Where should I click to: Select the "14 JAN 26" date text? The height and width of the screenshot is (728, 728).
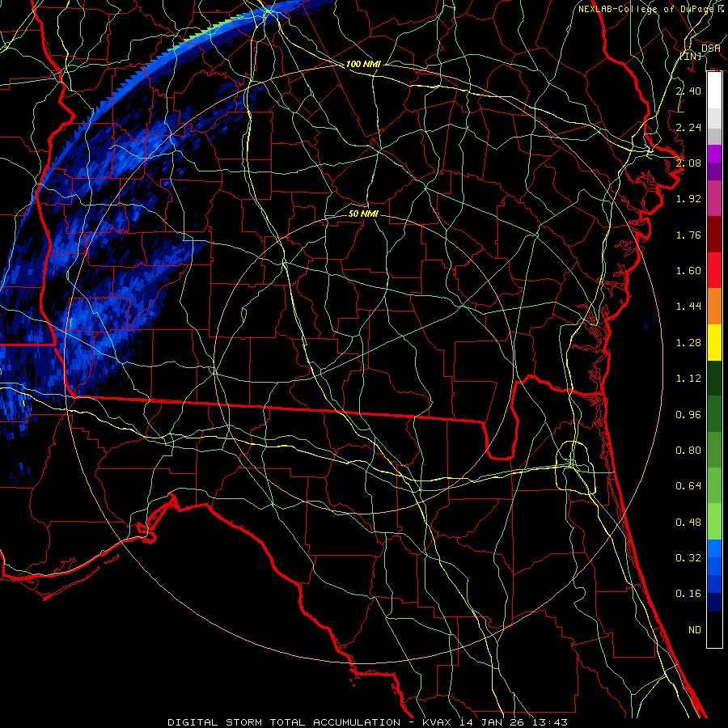[492, 722]
